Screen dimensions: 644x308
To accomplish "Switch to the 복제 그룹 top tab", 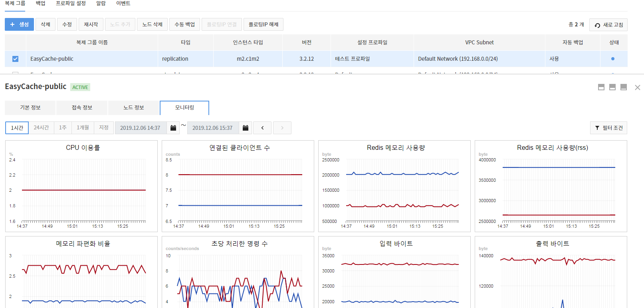I will (15, 3).
